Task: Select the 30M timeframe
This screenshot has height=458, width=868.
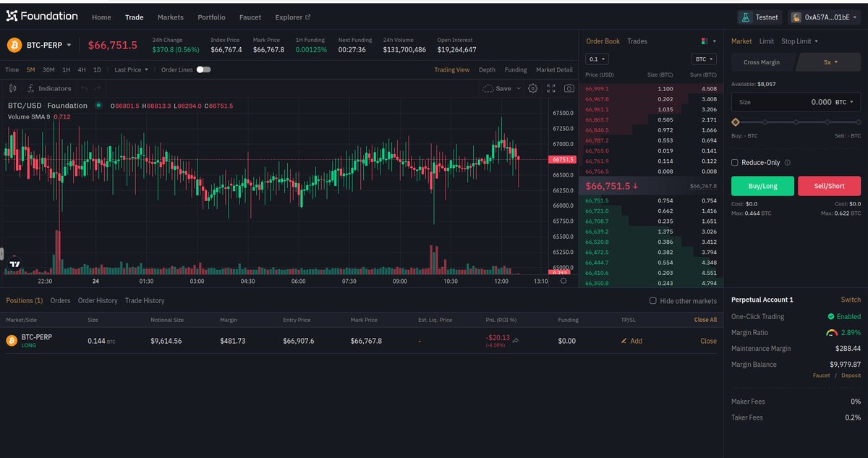Action: pyautogui.click(x=48, y=69)
